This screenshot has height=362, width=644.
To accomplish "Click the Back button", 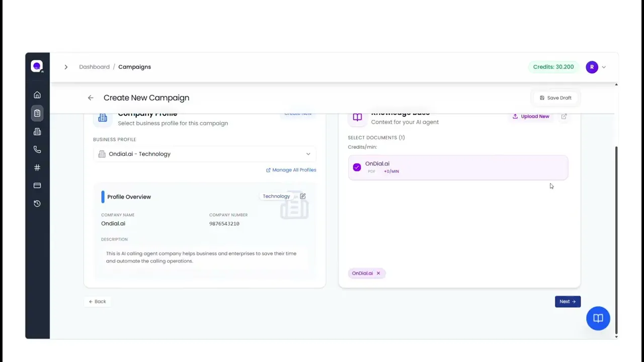I will coord(98,302).
